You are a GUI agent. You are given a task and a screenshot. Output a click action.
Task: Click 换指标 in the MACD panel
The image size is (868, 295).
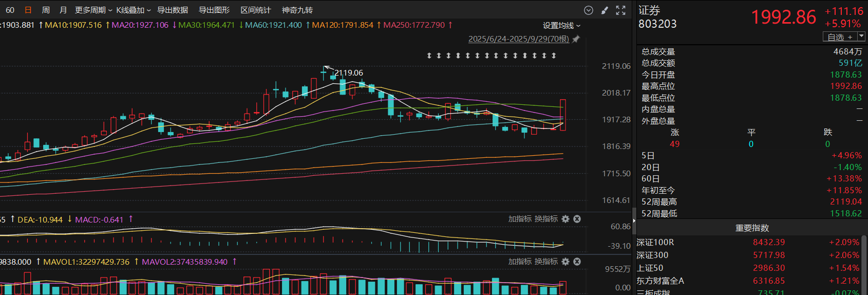(x=546, y=219)
